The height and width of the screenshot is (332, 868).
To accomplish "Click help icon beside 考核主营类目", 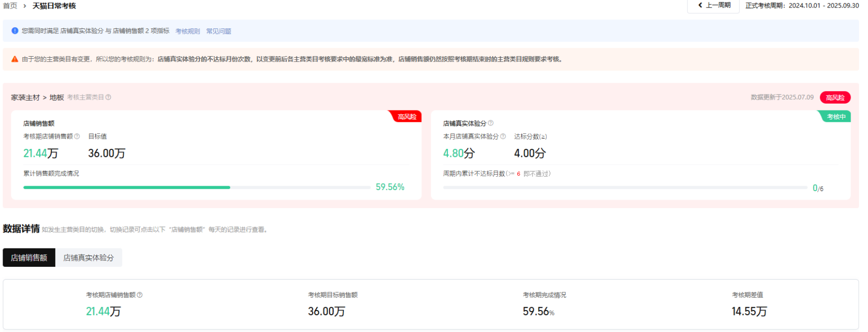I will [108, 98].
